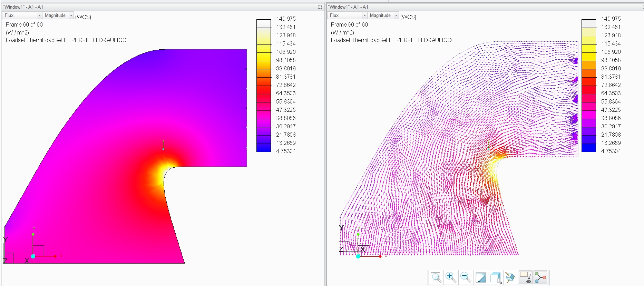Toggle the Spin Center three-node icon

pos(540,277)
